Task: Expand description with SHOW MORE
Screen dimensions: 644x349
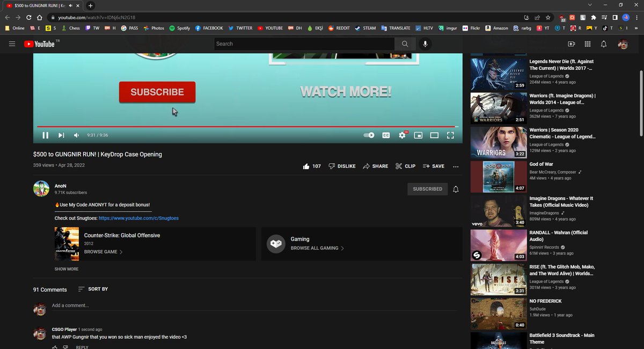Action: click(x=67, y=269)
